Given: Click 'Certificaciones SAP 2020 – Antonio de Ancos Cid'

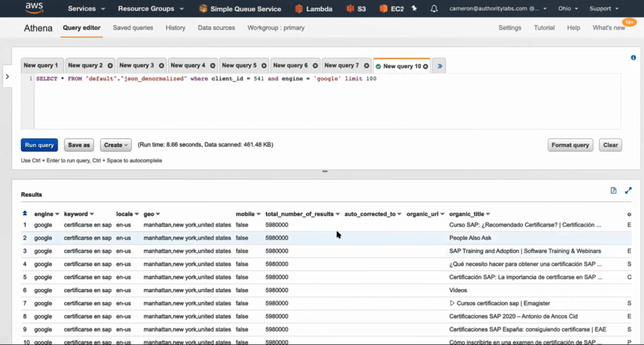Looking at the screenshot, I should click(513, 317).
